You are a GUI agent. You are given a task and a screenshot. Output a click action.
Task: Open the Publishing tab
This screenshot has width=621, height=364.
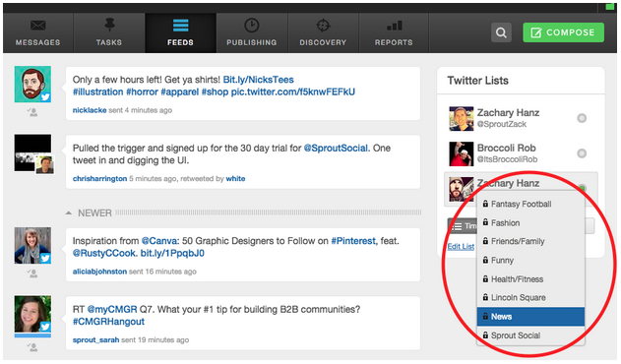(x=252, y=32)
